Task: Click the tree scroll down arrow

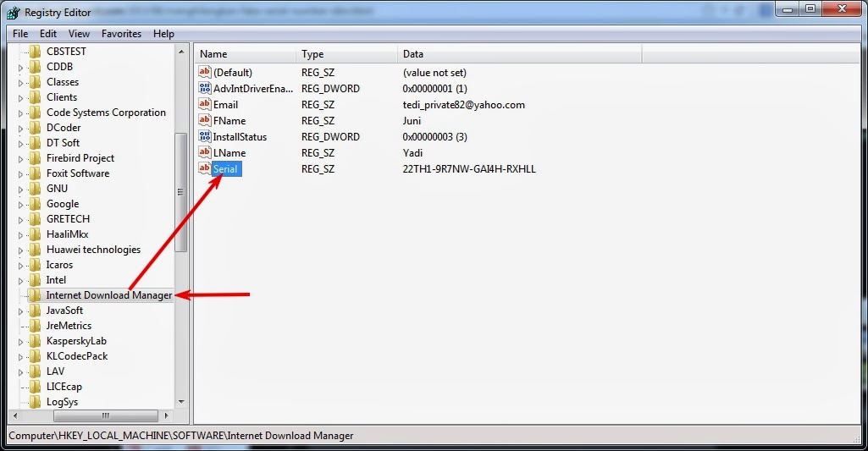Action: coord(181,402)
